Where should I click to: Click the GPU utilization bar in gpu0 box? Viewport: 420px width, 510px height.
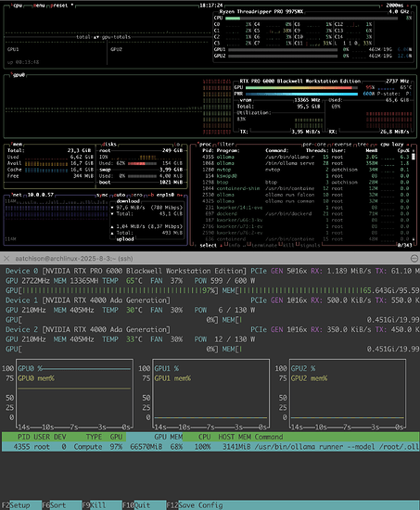click(301, 87)
